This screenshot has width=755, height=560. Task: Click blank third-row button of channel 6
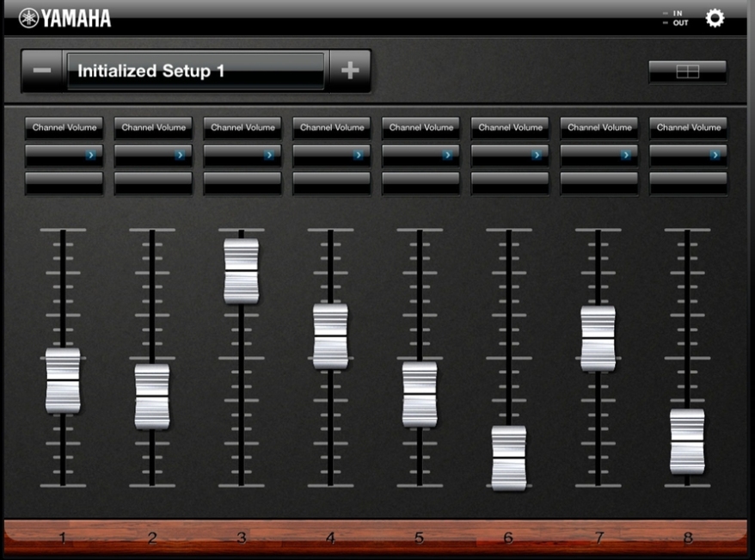(x=510, y=183)
